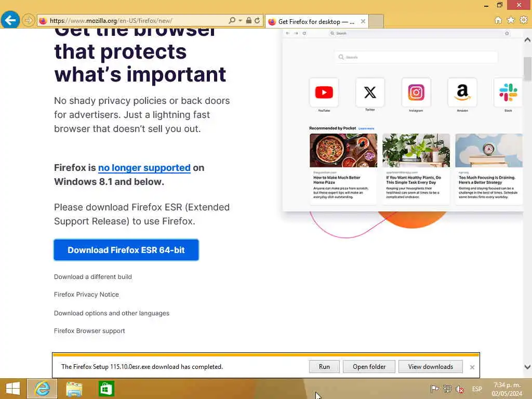The width and height of the screenshot is (532, 399).
Task: Open the Windows Start button
Action: pos(13,389)
